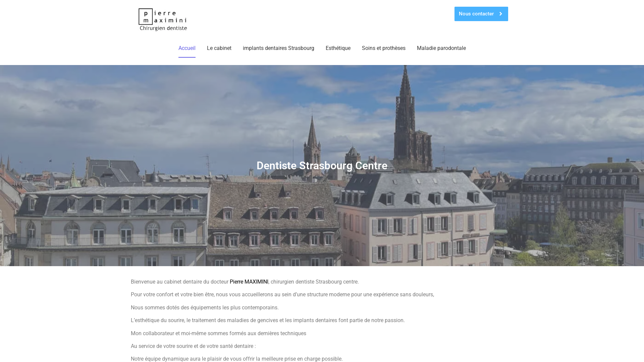
Task: Switch to the Accueil tab
Action: (x=187, y=48)
